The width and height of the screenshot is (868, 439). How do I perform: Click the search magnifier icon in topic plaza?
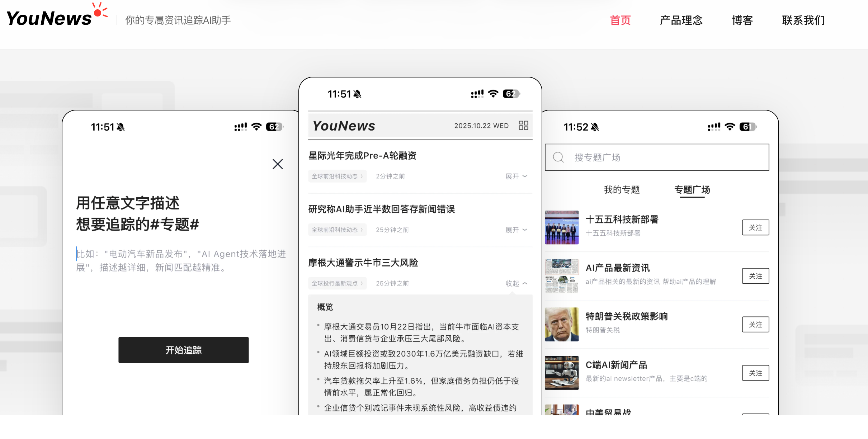pyautogui.click(x=558, y=157)
